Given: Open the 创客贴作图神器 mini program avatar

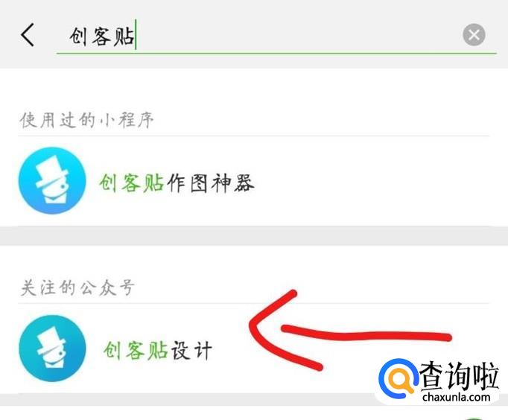Looking at the screenshot, I should point(52,181).
